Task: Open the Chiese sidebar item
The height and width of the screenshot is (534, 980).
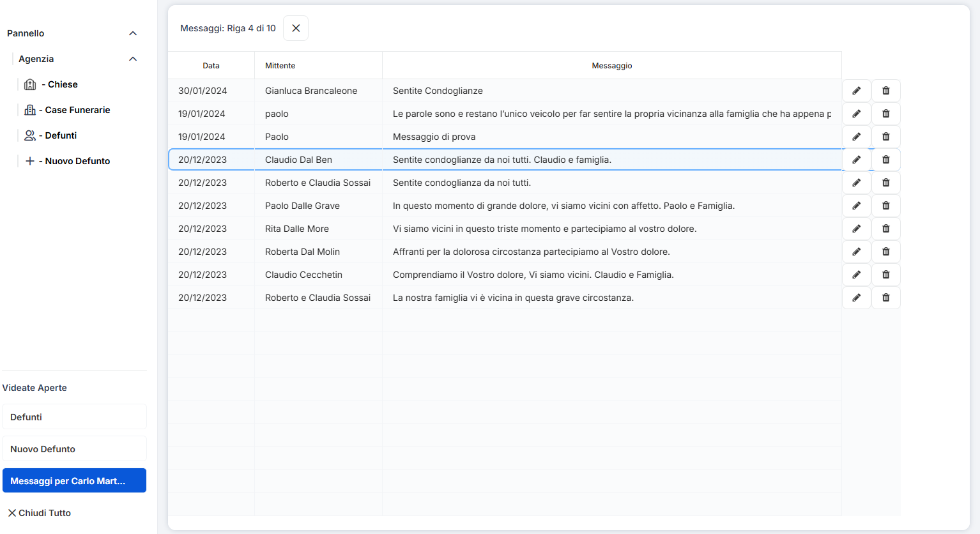Action: pos(62,84)
